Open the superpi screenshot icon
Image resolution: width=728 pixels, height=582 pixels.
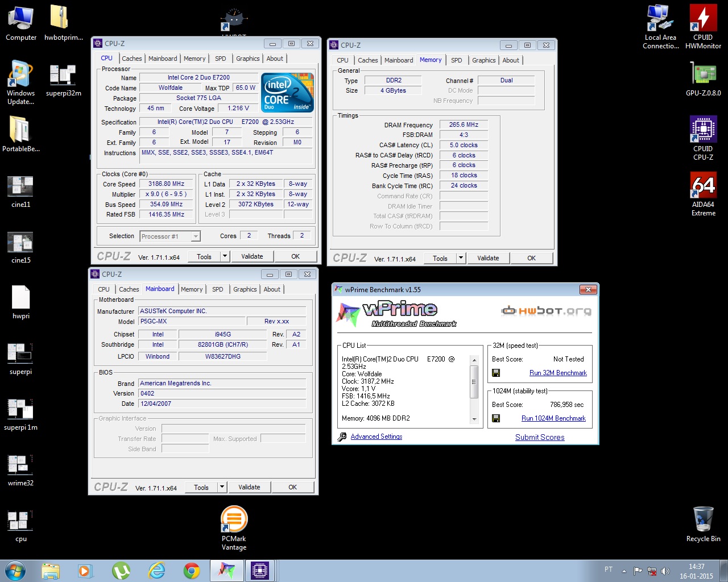[x=21, y=358]
